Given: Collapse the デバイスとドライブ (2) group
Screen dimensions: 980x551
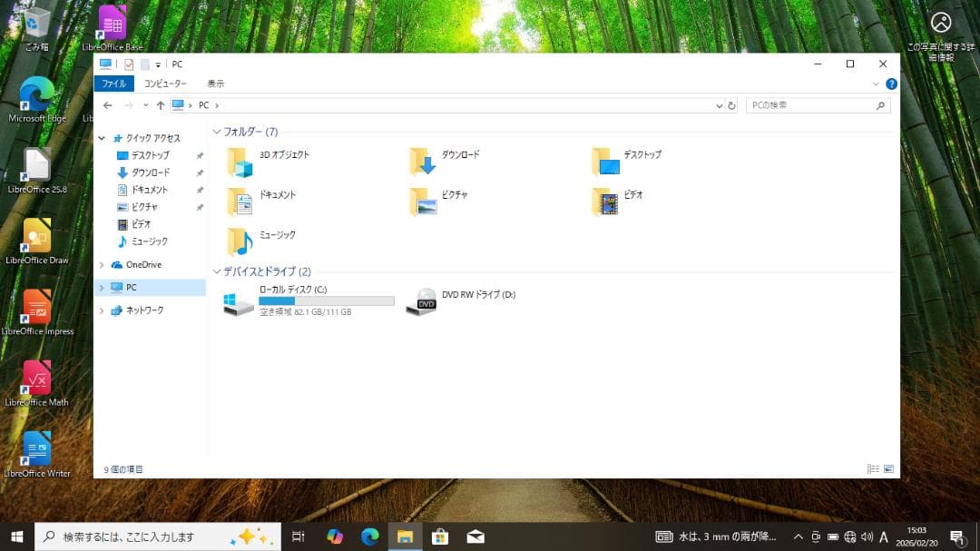Looking at the screenshot, I should (x=217, y=271).
